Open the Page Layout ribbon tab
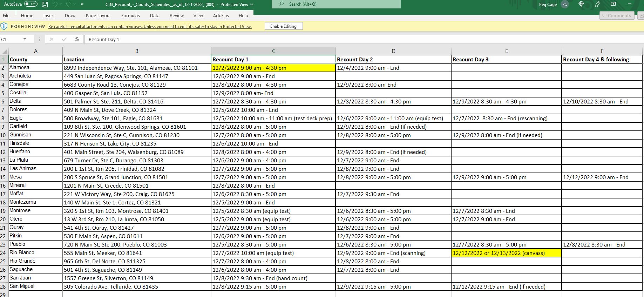This screenshot has height=297, width=644. click(x=98, y=15)
